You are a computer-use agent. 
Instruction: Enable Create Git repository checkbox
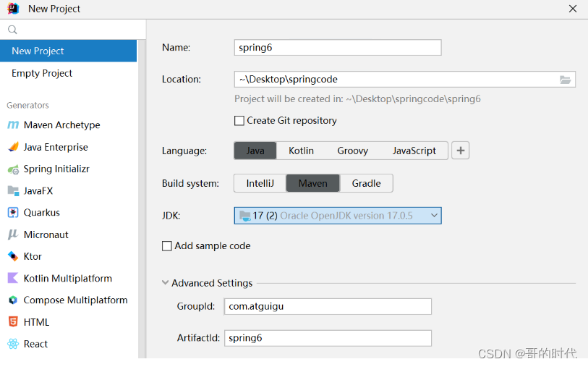pyautogui.click(x=239, y=121)
